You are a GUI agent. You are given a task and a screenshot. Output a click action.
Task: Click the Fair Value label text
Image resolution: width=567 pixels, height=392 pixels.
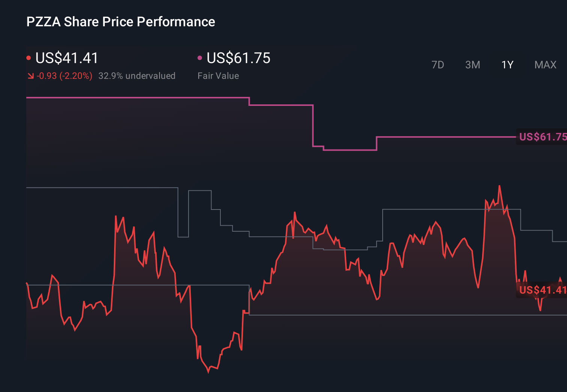coord(218,76)
